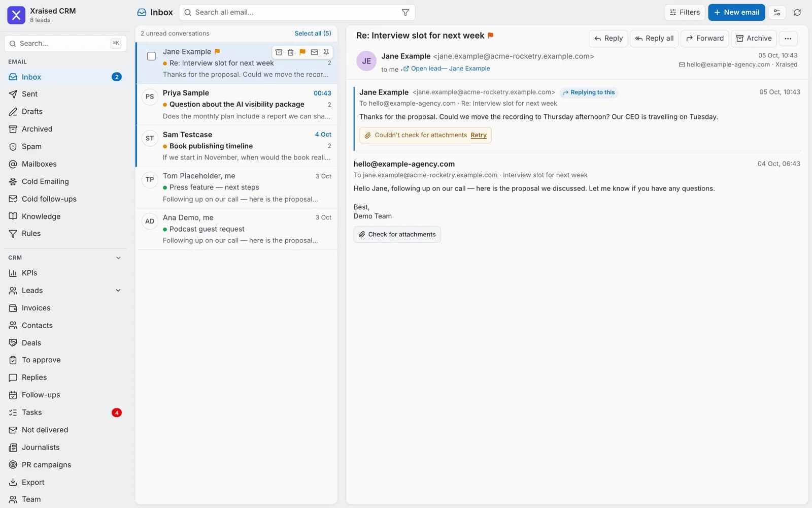Open the Tasks list
The image size is (812, 508).
[65, 412]
